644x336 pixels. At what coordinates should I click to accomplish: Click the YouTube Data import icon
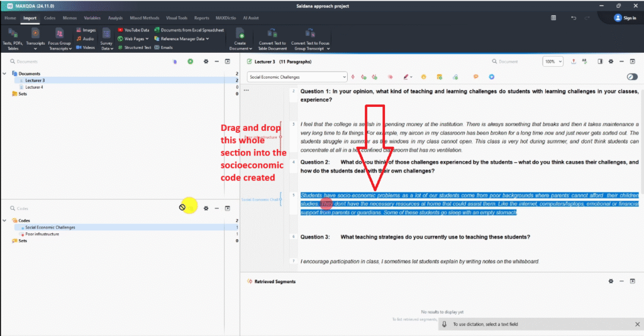(119, 30)
